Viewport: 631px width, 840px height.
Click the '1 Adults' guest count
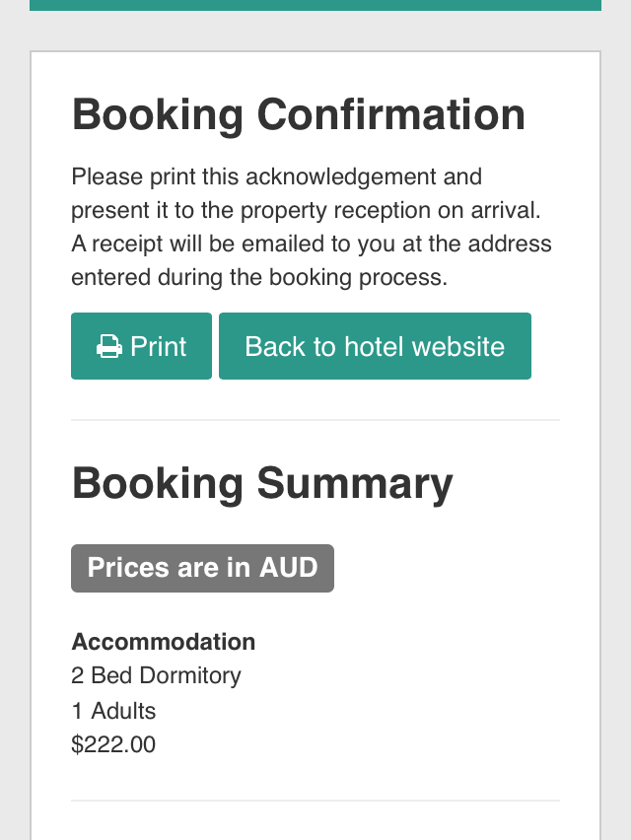tap(113, 711)
